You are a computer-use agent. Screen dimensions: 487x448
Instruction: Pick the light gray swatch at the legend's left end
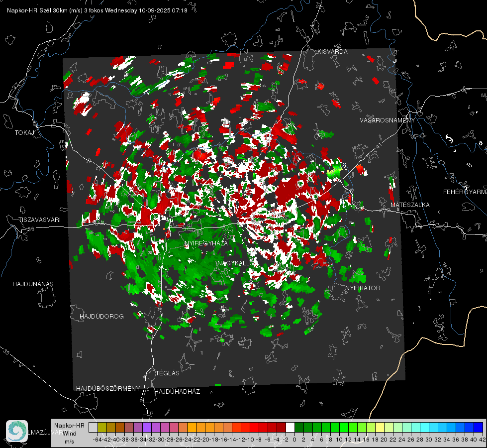tap(93, 428)
